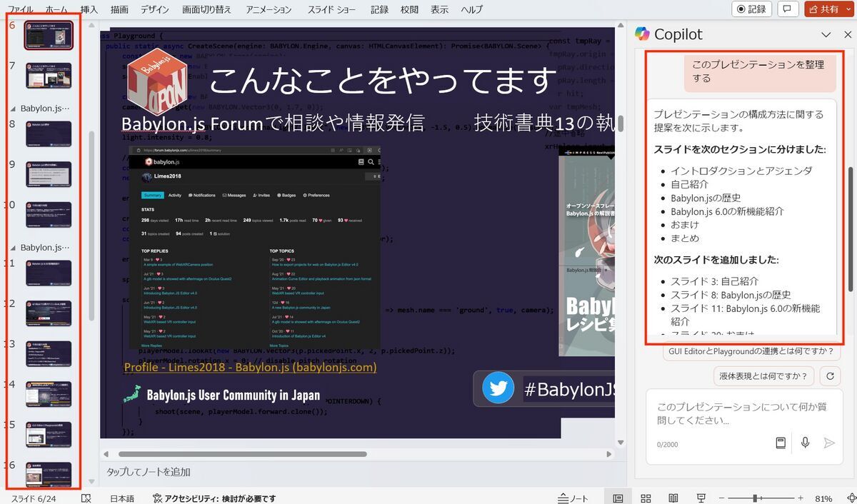857x504 pixels.
Task: Open the prompt guide book icon in Copilot
Action: pyautogui.click(x=781, y=443)
